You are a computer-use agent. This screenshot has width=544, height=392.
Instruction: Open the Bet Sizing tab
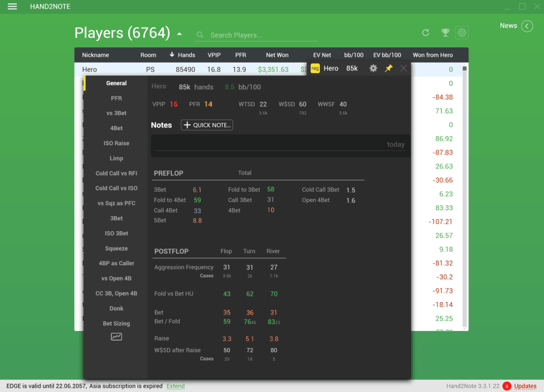pyautogui.click(x=116, y=323)
